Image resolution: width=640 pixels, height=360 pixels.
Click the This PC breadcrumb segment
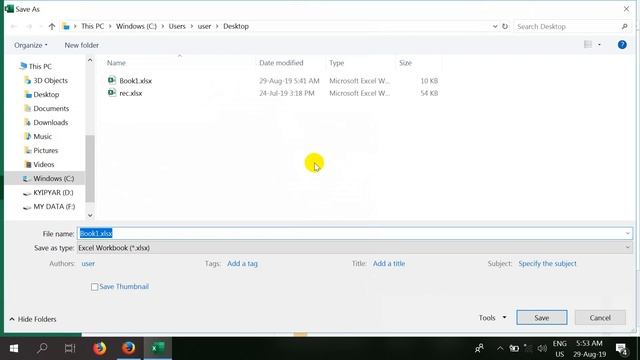[93, 27]
